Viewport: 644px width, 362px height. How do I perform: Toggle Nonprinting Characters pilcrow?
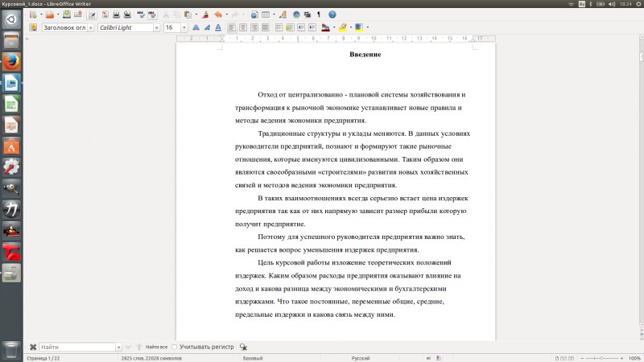pyautogui.click(x=319, y=14)
